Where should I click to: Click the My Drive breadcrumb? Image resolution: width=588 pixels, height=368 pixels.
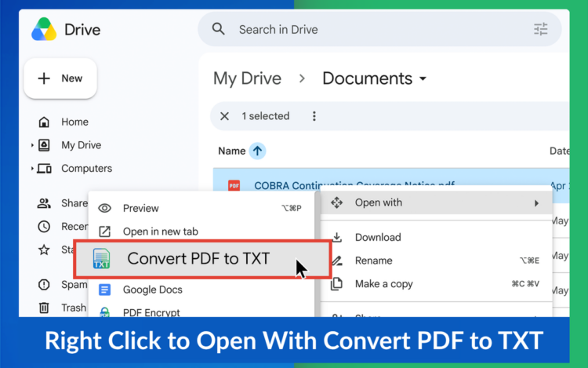247,78
